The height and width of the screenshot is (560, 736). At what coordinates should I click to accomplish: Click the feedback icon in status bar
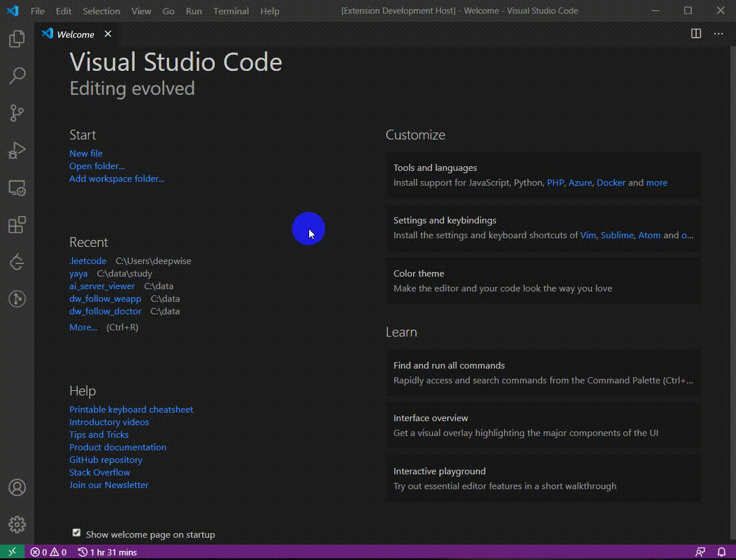pyautogui.click(x=700, y=552)
